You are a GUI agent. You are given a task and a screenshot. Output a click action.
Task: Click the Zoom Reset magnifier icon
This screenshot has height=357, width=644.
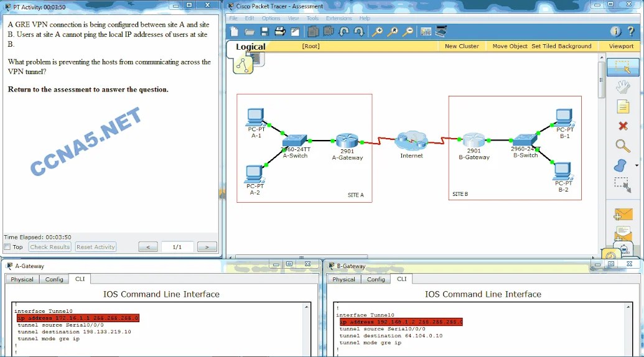point(392,32)
